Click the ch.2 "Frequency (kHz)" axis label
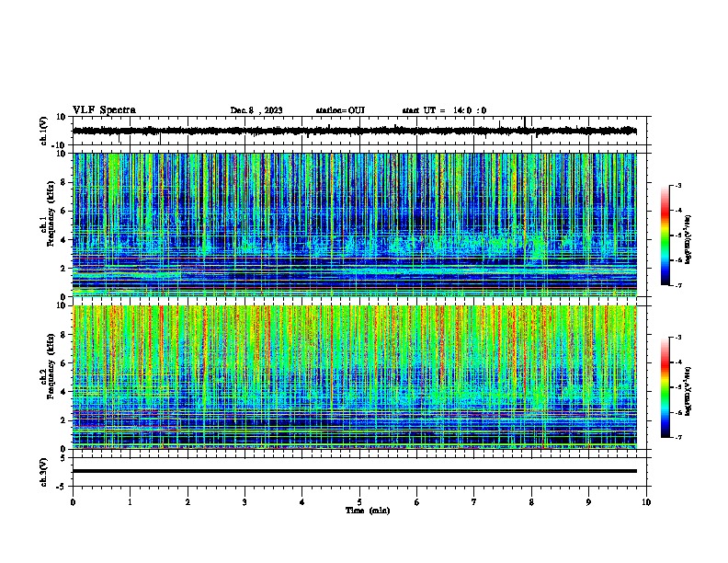 (x=51, y=366)
